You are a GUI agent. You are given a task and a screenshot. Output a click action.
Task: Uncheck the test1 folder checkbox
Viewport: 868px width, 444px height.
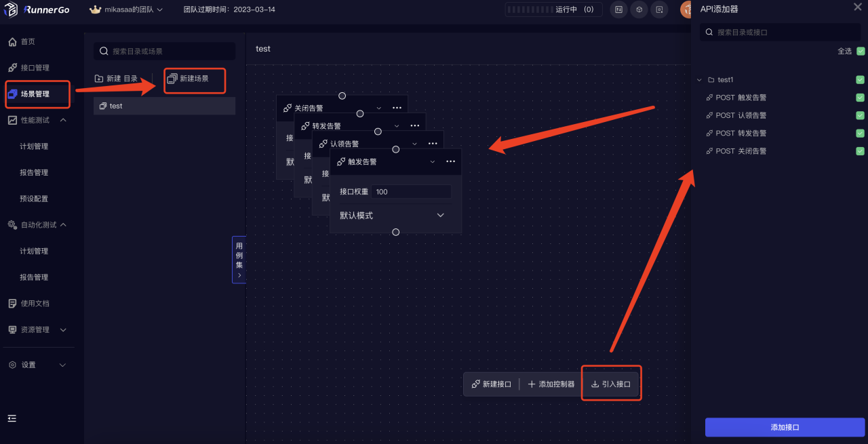click(860, 80)
